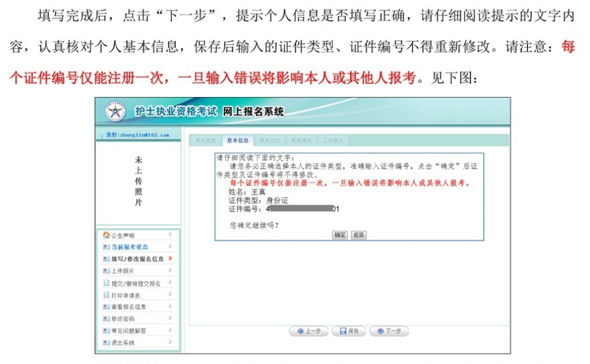Click the home icon beside 公告声明
Viewport: 590px width, 364px height.
point(106,235)
